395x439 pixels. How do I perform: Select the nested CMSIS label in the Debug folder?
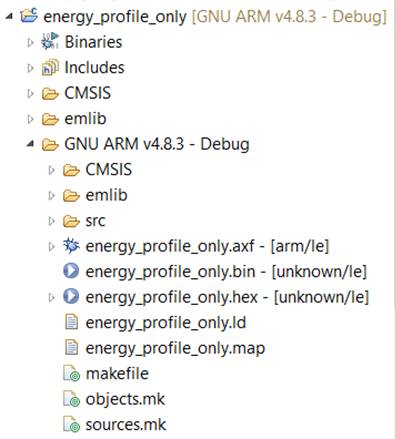[x=109, y=170]
